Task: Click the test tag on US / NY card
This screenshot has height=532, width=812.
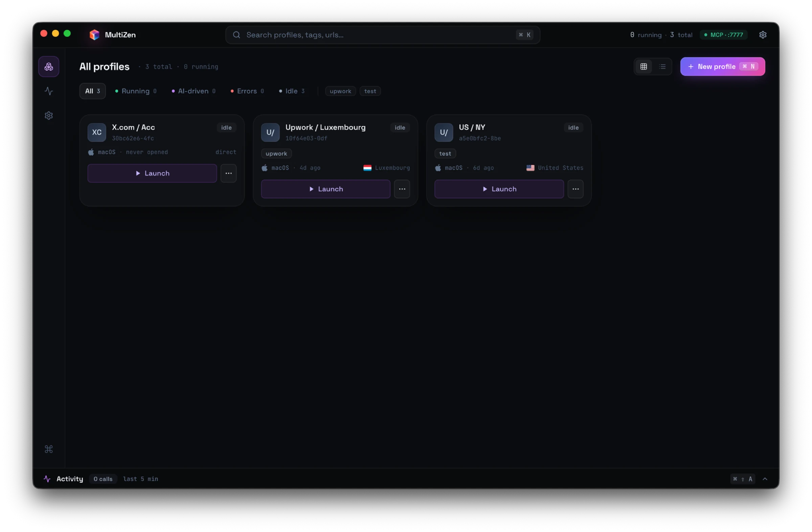Action: pos(445,154)
